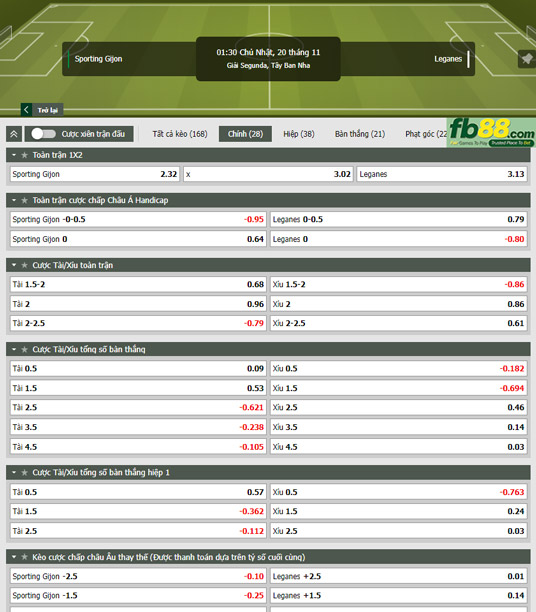Bet Leganes win at 3.13

442,174
